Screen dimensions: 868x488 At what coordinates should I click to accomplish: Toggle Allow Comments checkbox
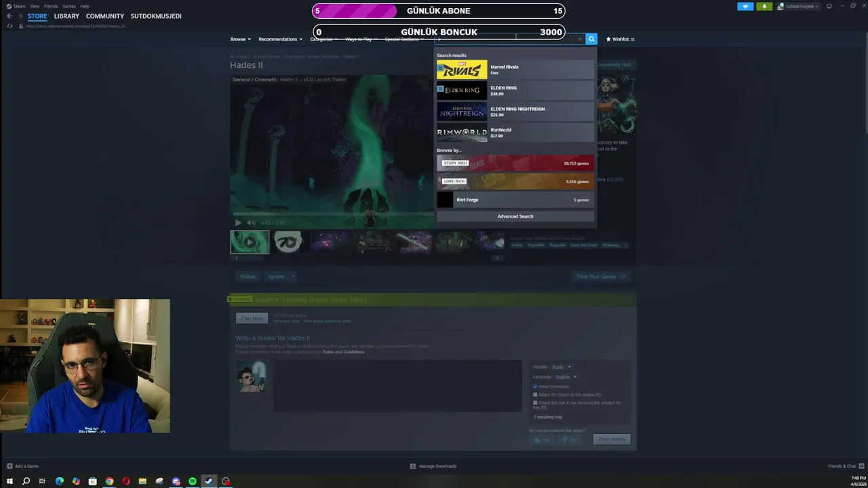coord(535,386)
